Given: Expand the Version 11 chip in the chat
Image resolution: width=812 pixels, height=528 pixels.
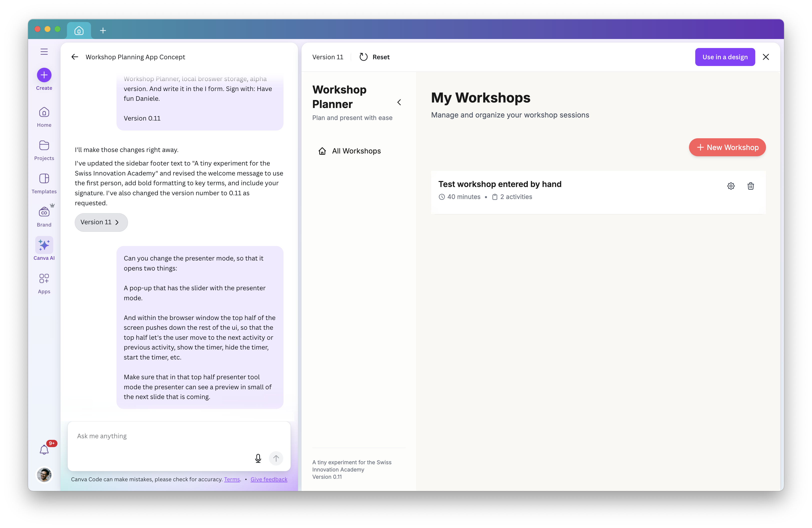Looking at the screenshot, I should pyautogui.click(x=101, y=222).
